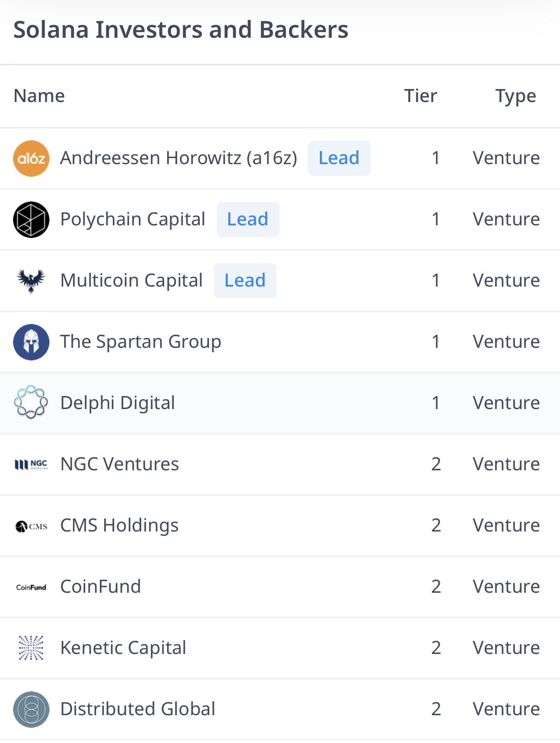The height and width of the screenshot is (743, 560).
Task: Open the Kenetic Capital dotted logo
Action: pyautogui.click(x=31, y=648)
